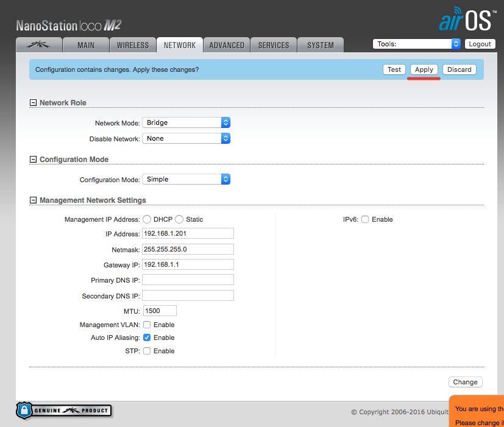Click the Discard button
504x427 pixels.
459,69
